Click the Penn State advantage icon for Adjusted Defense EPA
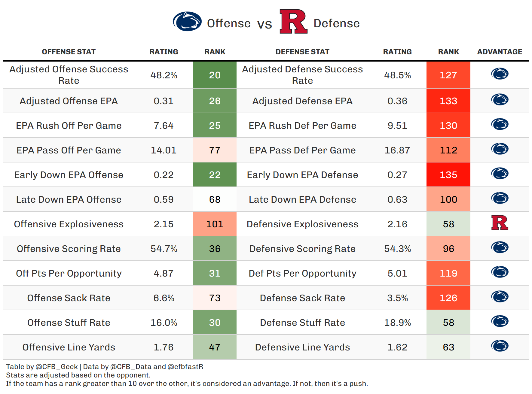Viewport: 532px width, 394px height. [500, 100]
